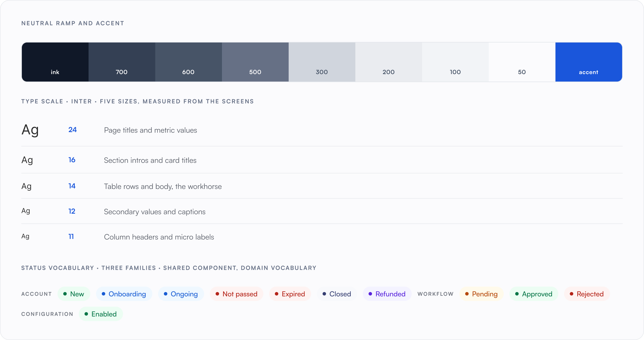Click the Ongoing status pill
This screenshot has width=644, height=340.
(x=181, y=294)
